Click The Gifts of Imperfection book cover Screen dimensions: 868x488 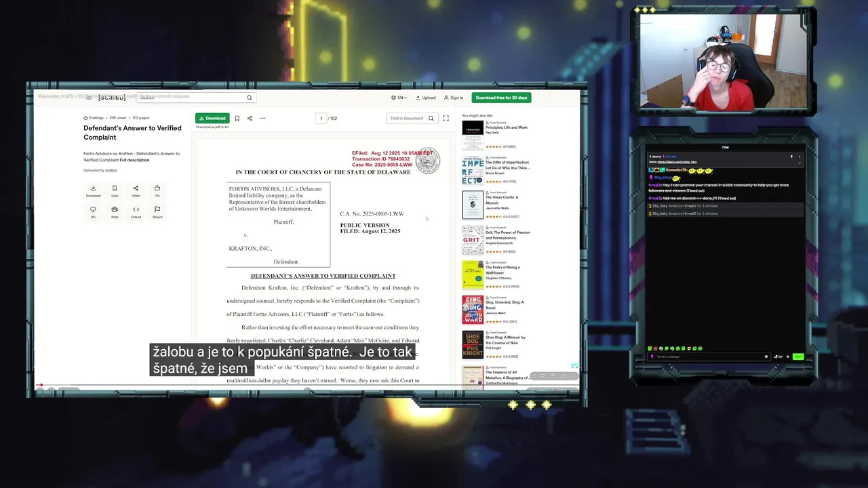(x=473, y=170)
